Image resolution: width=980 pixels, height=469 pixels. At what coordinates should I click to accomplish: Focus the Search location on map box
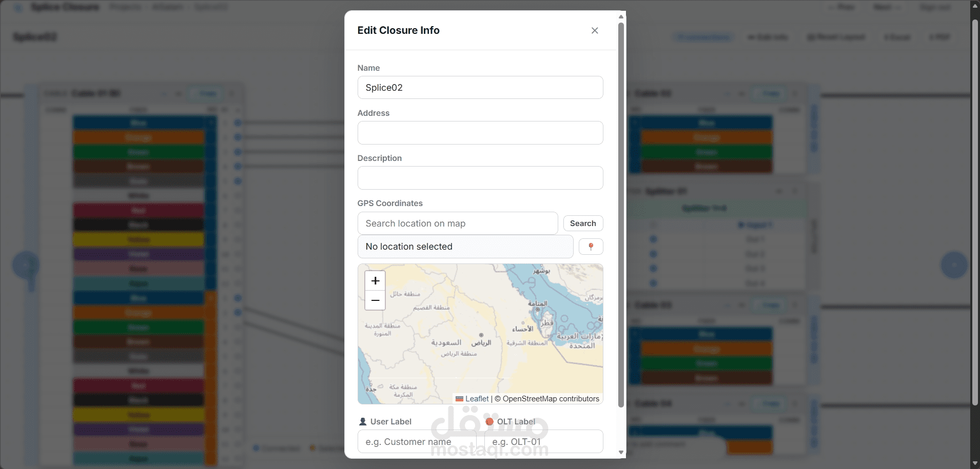click(458, 223)
